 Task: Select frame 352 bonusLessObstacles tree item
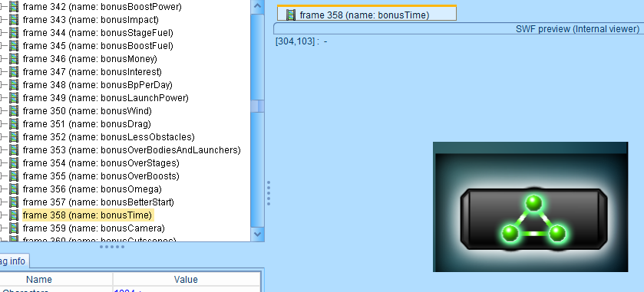[x=108, y=137]
